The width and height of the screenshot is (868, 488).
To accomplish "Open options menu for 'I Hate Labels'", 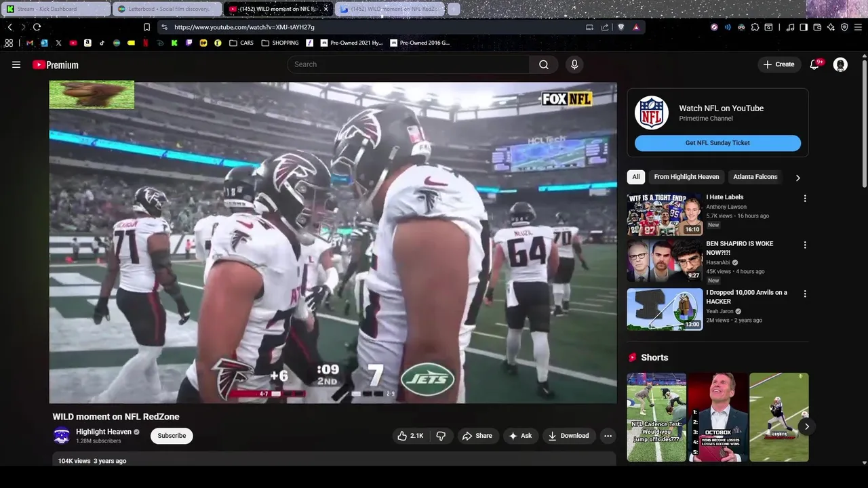I will pos(805,199).
